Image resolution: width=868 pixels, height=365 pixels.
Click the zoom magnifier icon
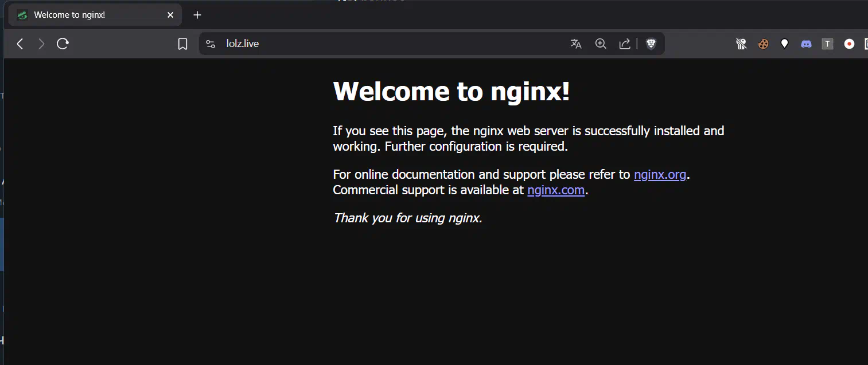[601, 44]
